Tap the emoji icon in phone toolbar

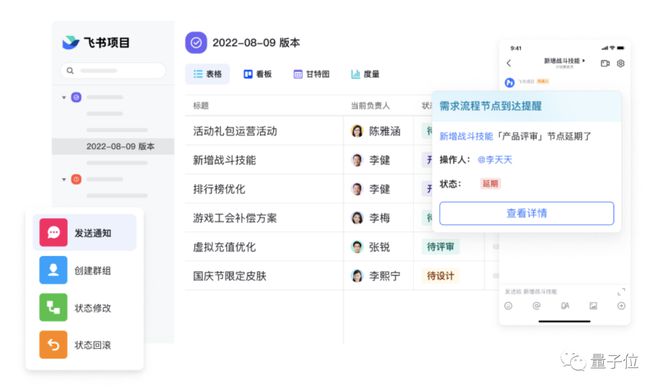508,306
